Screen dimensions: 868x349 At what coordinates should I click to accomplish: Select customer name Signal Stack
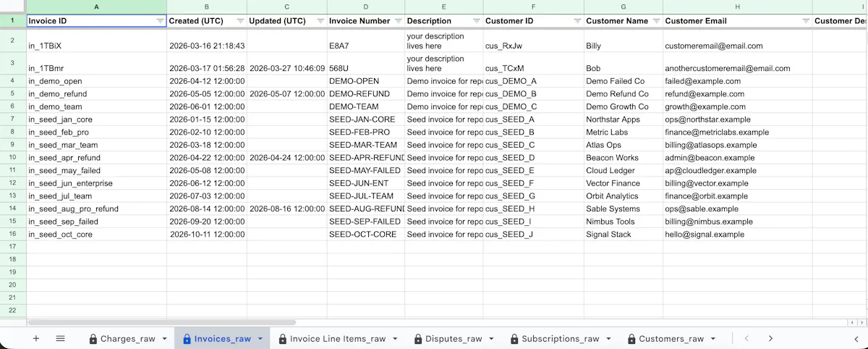point(624,235)
